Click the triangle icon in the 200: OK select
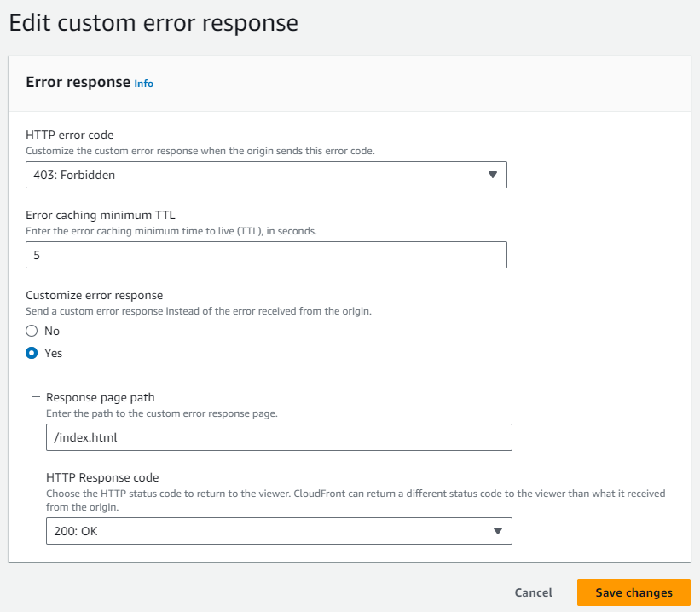This screenshot has width=700, height=612. pos(498,531)
